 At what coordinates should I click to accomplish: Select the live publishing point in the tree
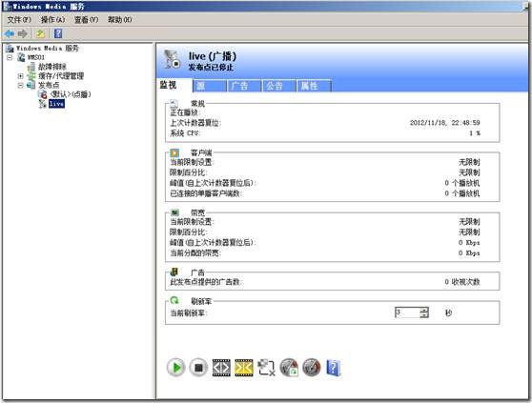(56, 104)
